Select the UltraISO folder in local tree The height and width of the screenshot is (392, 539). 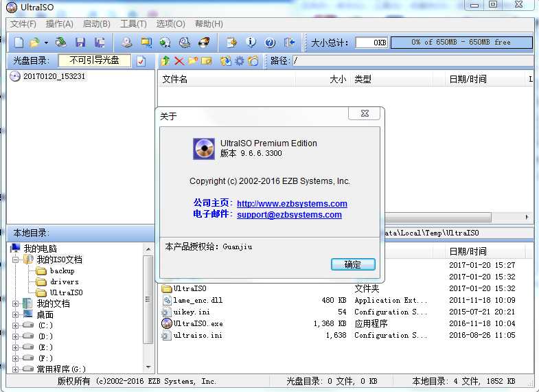coord(67,292)
